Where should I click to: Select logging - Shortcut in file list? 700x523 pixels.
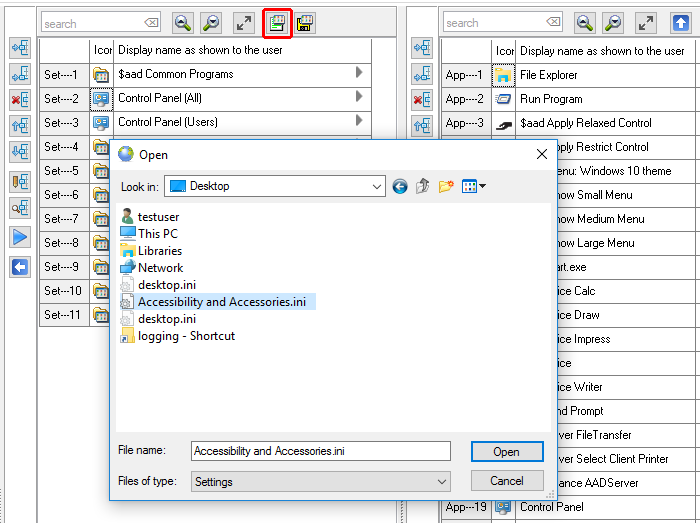tap(185, 336)
